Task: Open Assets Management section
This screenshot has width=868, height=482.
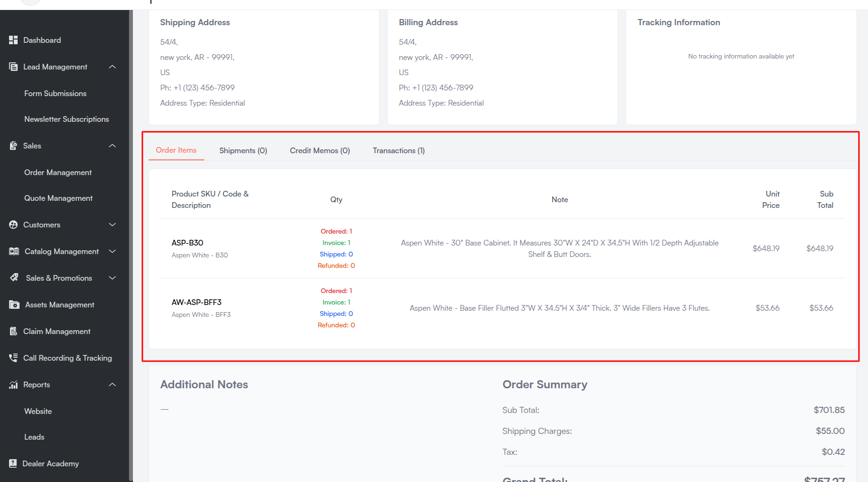Action: click(x=60, y=305)
